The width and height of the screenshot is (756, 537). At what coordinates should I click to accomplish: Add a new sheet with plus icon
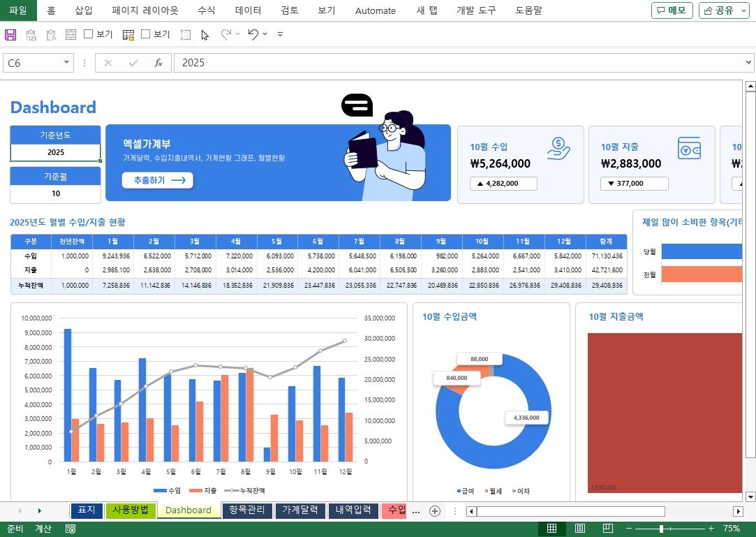434,511
